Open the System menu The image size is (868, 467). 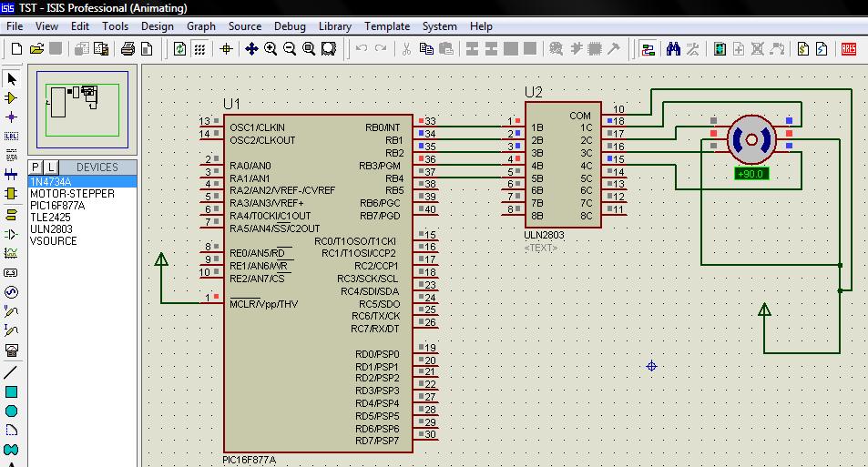(440, 26)
